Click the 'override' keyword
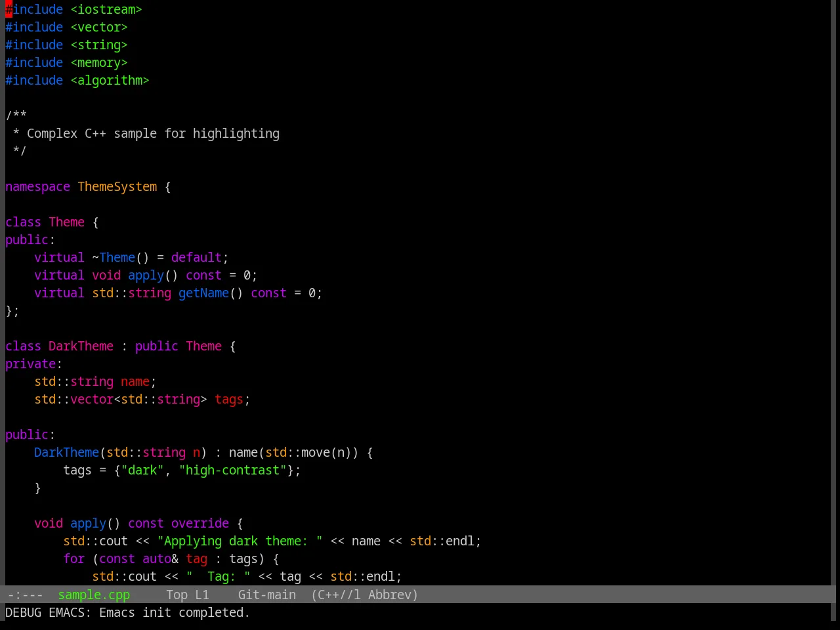The image size is (840, 630). pos(200,523)
